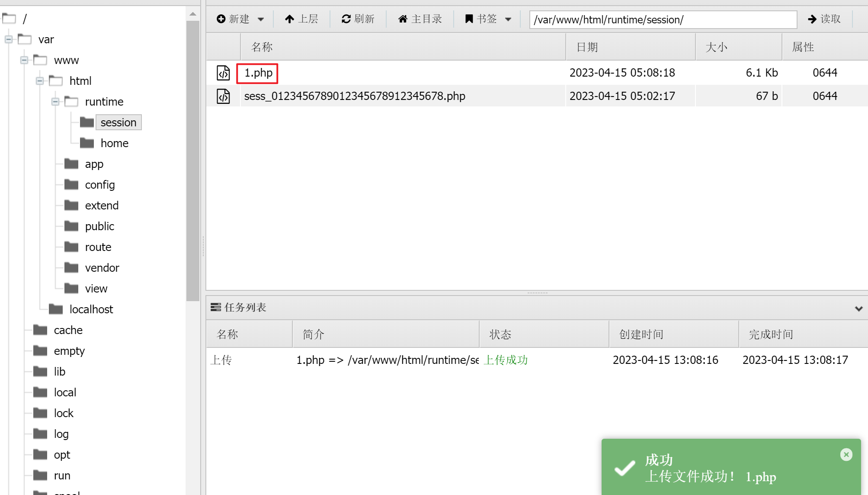
Task: Collapse the var tree node
Action: coord(9,39)
